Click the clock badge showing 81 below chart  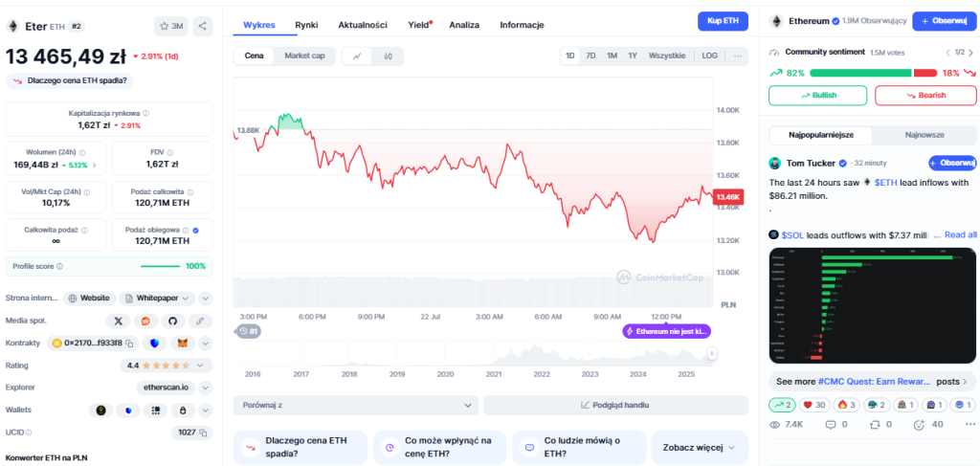[x=248, y=331]
